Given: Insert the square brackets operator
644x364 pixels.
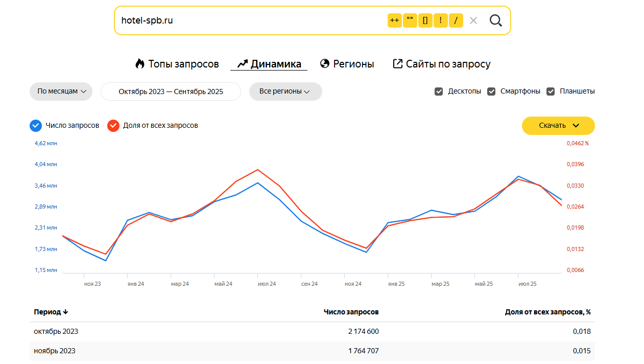Looking at the screenshot, I should point(425,20).
